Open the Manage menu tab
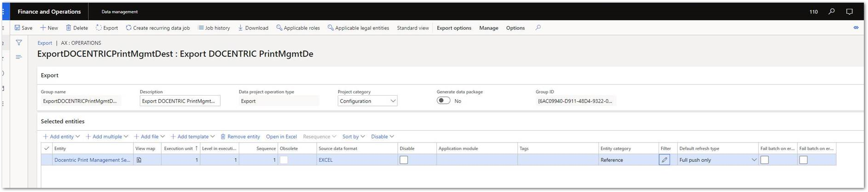The image size is (868, 192). 489,28
